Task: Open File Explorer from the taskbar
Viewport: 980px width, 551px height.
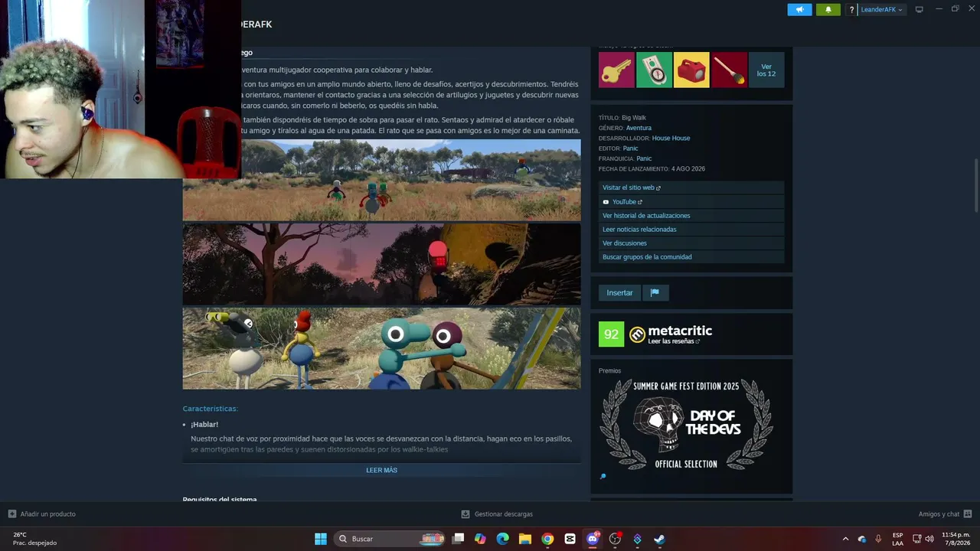Action: click(x=525, y=539)
